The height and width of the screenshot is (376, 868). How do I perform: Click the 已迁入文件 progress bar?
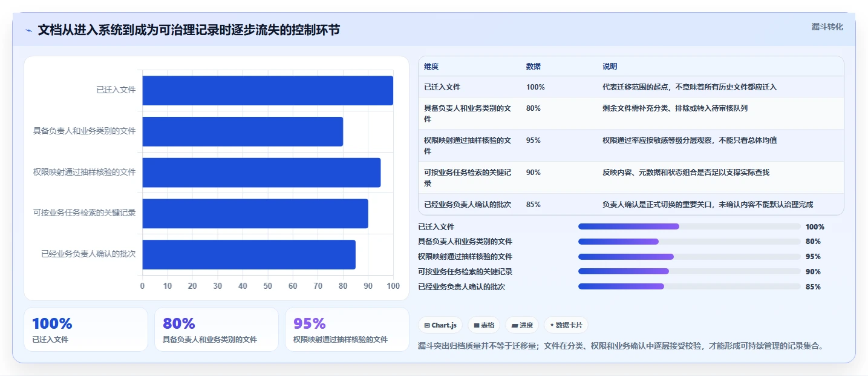(690, 226)
